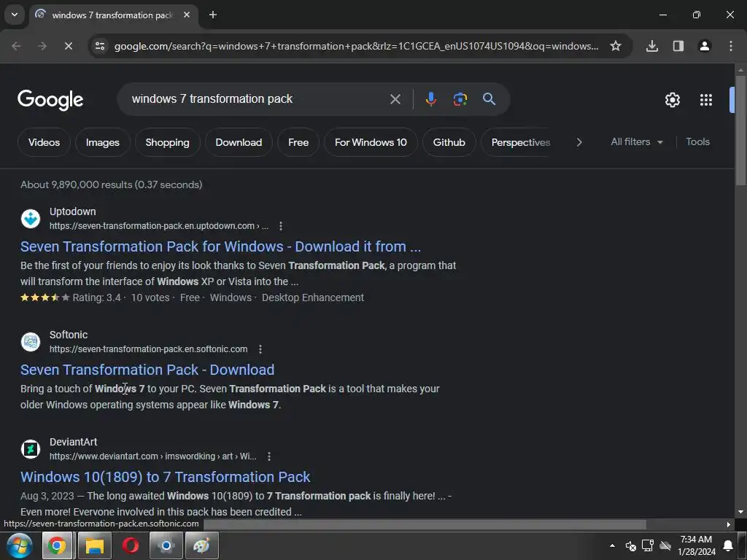Open Seven Transformation Pack for Windows link
Screen dimensions: 747x560
220,246
